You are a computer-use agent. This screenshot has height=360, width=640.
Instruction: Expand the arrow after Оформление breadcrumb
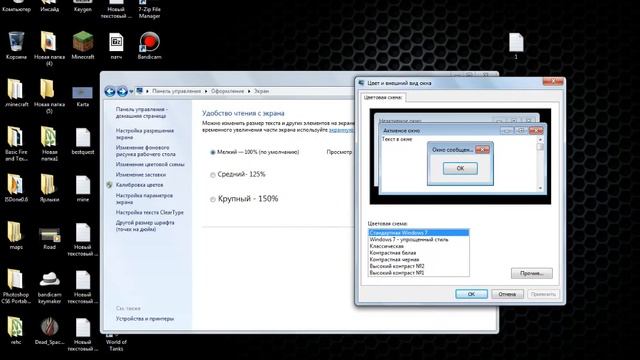coord(249,91)
